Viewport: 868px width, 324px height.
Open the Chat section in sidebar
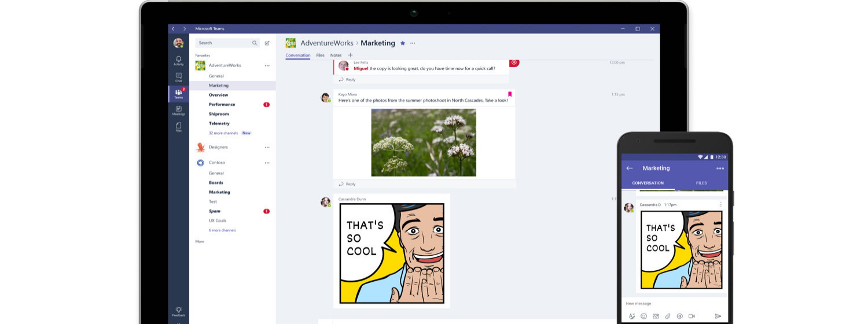(x=178, y=77)
